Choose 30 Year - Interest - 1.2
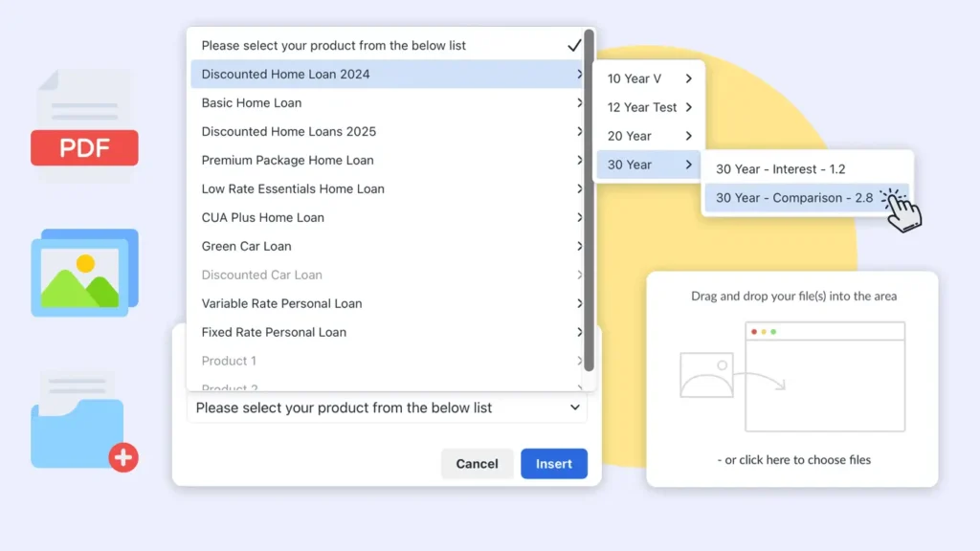Image resolution: width=980 pixels, height=551 pixels. [x=807, y=169]
